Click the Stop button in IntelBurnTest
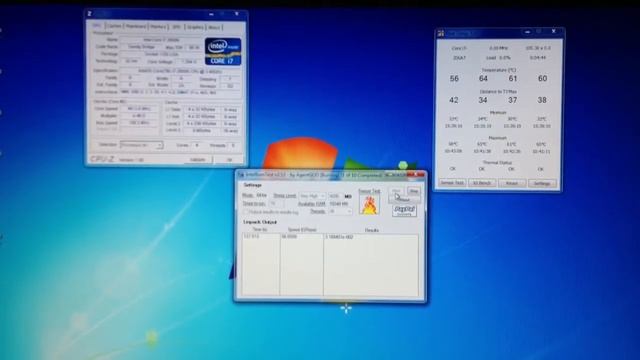Screen dimensions: 640x360 pos(414,191)
